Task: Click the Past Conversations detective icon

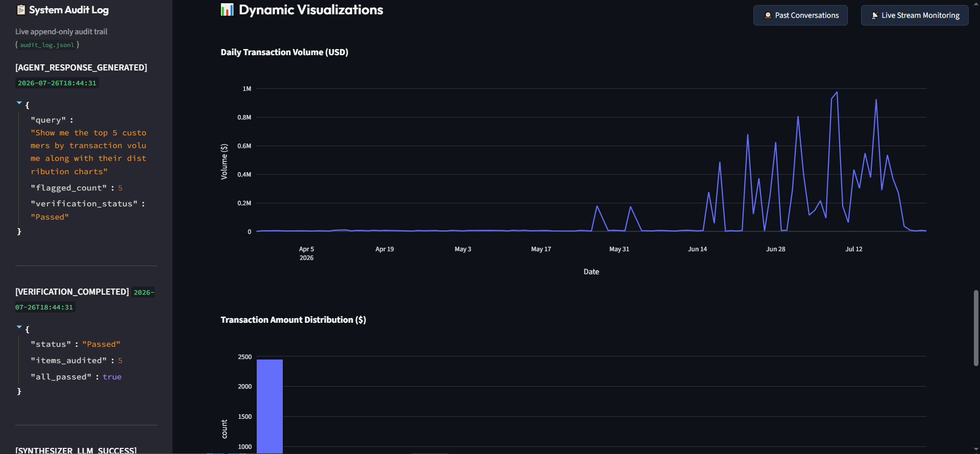Action: 768,15
